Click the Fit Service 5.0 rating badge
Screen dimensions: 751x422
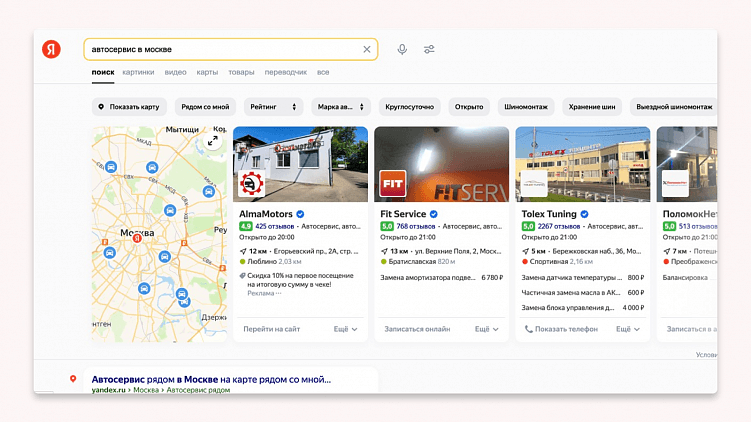pos(387,226)
